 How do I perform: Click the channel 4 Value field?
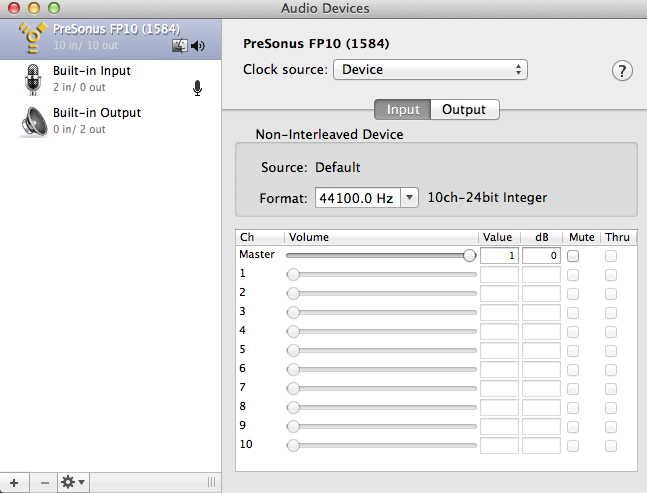pyautogui.click(x=499, y=332)
